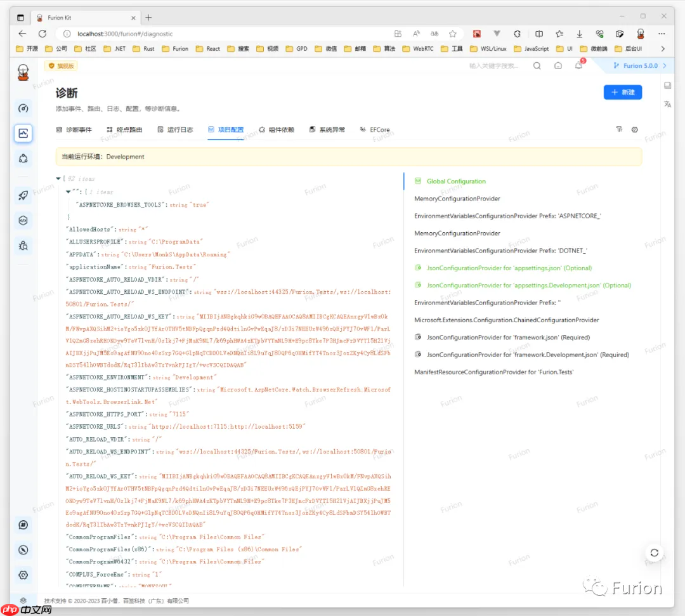Click the translate language icon on right edge
The width and height of the screenshot is (685, 616).
click(667, 104)
